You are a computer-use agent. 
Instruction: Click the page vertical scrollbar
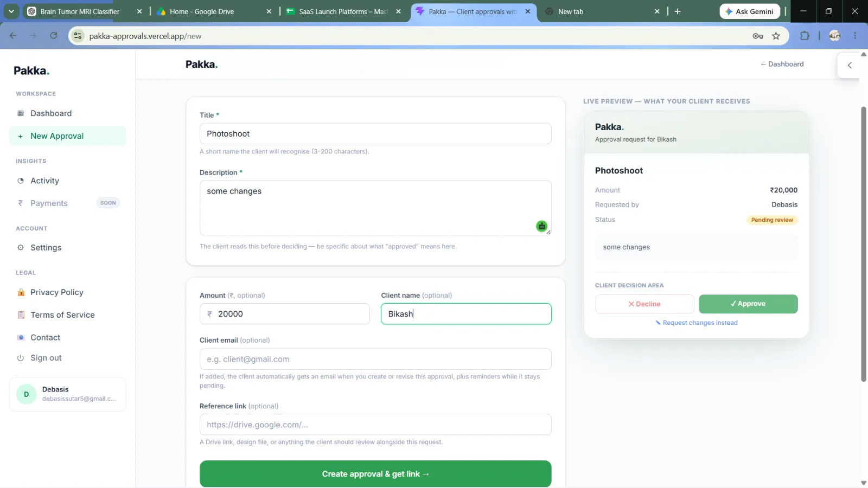pyautogui.click(x=864, y=244)
